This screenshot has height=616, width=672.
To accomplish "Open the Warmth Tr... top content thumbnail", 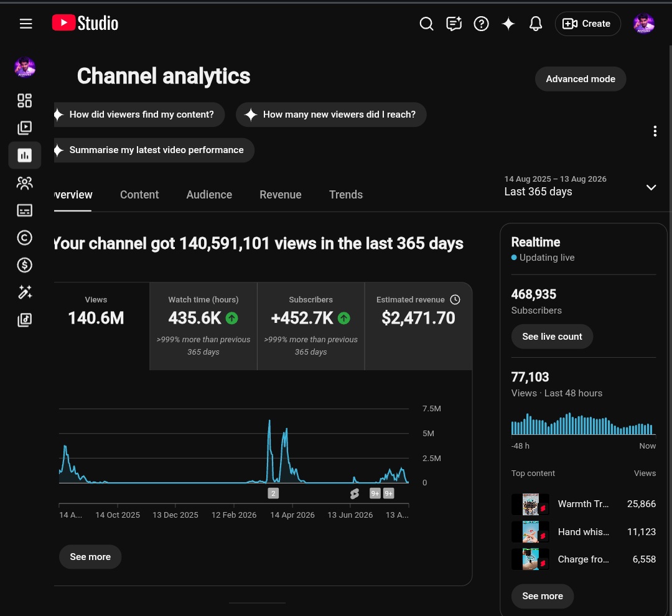I will (530, 504).
